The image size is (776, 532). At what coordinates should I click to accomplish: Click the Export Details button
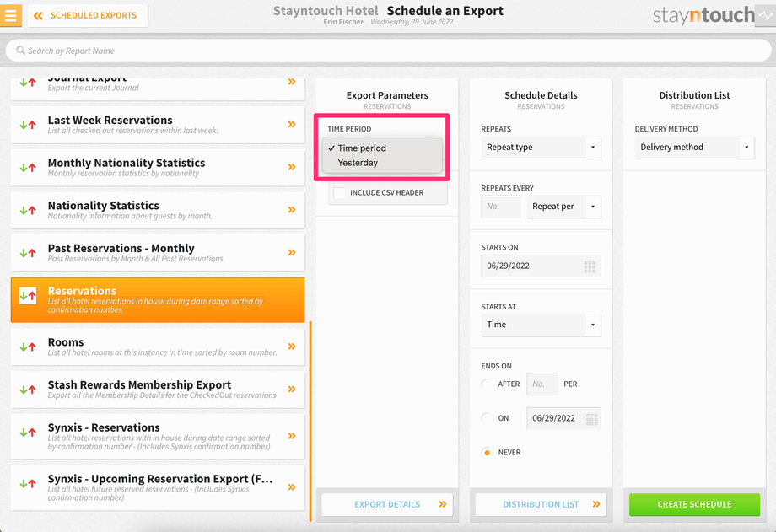387,504
